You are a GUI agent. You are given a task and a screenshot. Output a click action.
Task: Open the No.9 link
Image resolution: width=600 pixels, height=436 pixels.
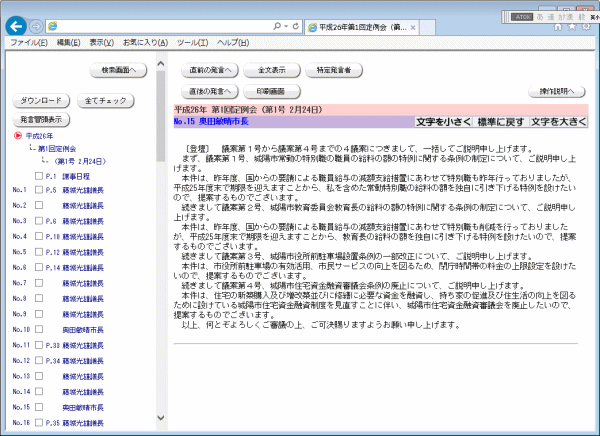(19, 314)
